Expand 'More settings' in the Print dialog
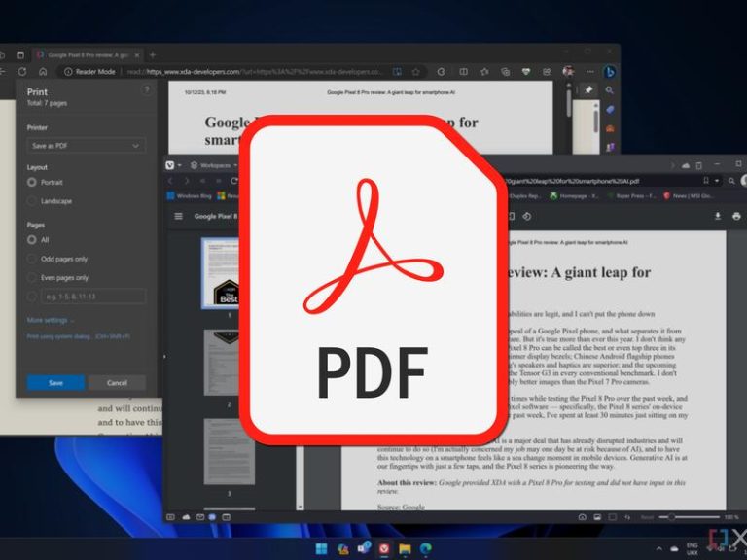Viewport: 747px width, 560px height. point(51,321)
